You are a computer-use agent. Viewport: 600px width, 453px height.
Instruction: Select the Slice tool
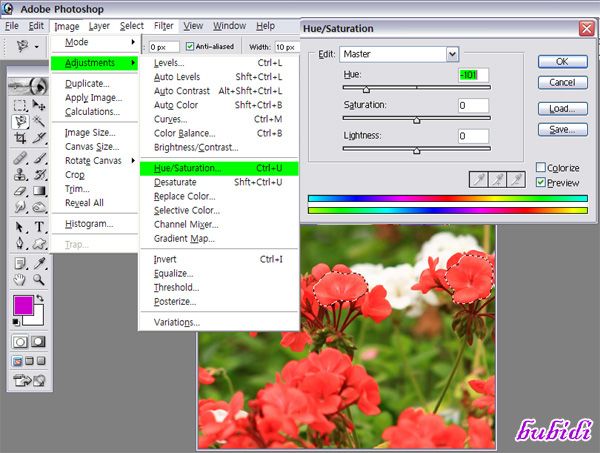(x=39, y=138)
